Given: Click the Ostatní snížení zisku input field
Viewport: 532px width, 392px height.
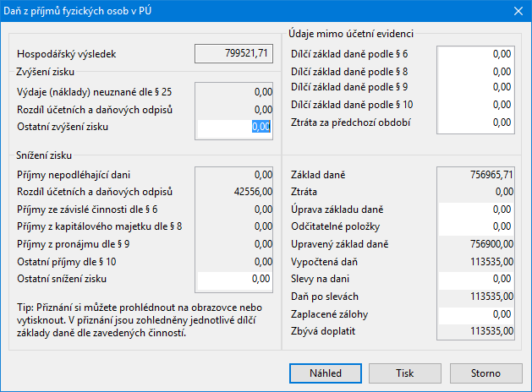Looking at the screenshot, I should tap(235, 280).
